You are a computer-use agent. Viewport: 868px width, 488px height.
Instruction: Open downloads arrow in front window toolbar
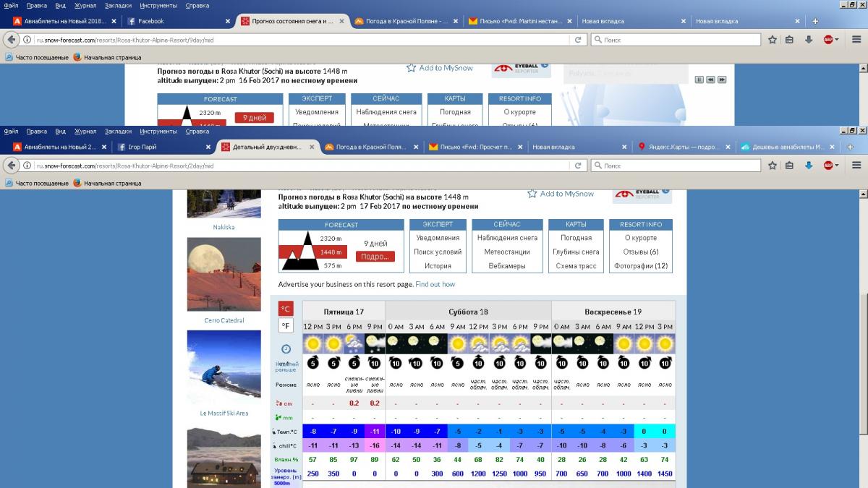click(x=809, y=166)
